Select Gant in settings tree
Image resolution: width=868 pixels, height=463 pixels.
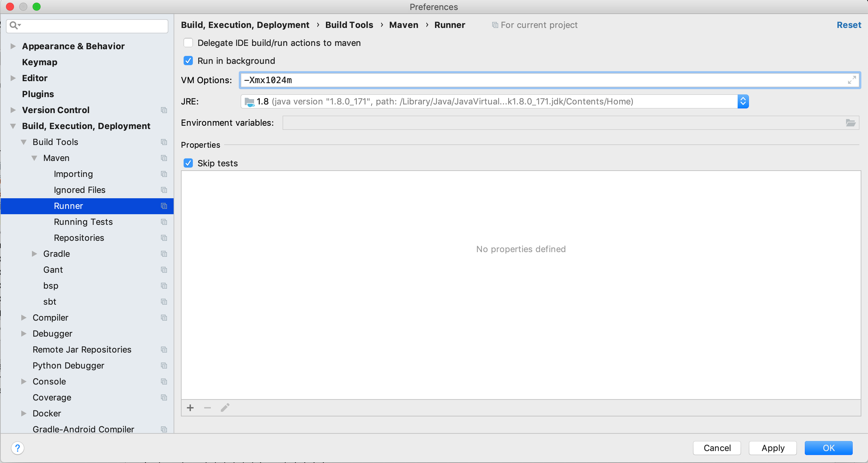(53, 270)
